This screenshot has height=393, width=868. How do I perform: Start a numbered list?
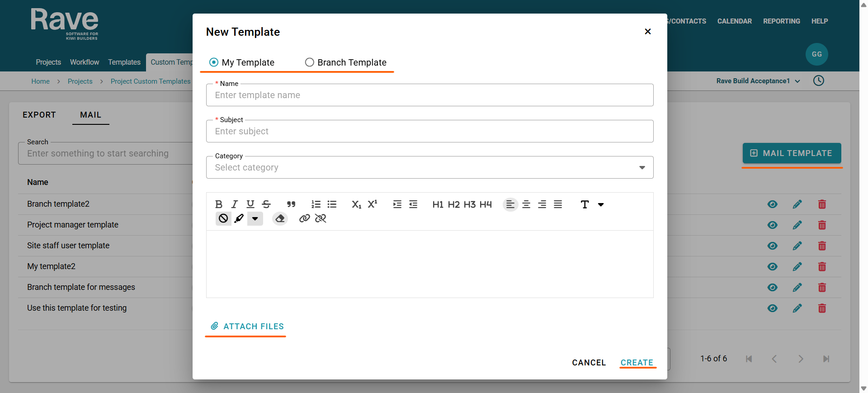(x=316, y=204)
